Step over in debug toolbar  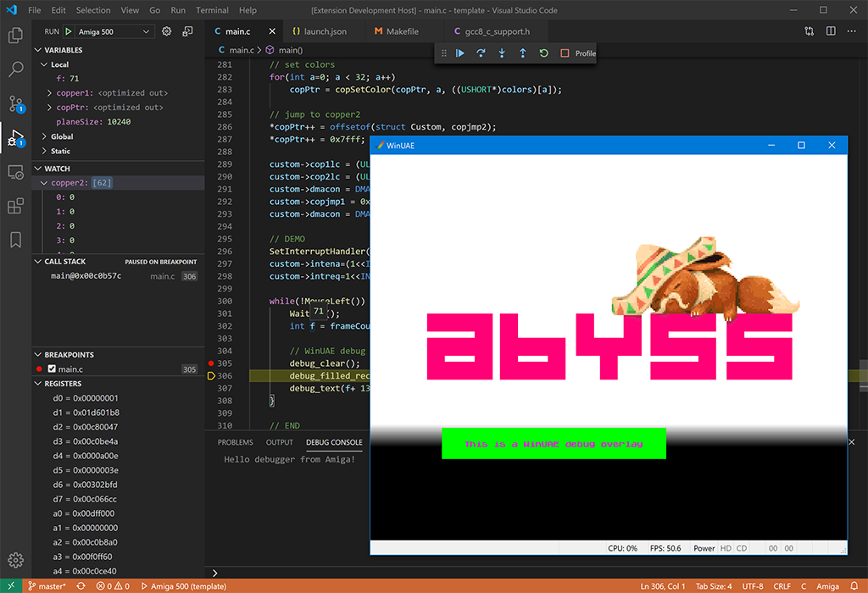(481, 53)
